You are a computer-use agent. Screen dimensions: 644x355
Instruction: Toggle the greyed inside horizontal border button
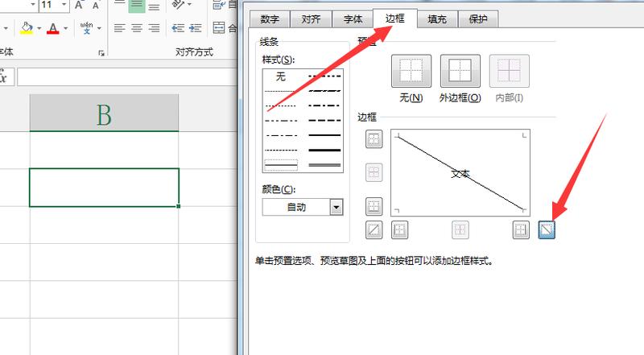pos(374,172)
